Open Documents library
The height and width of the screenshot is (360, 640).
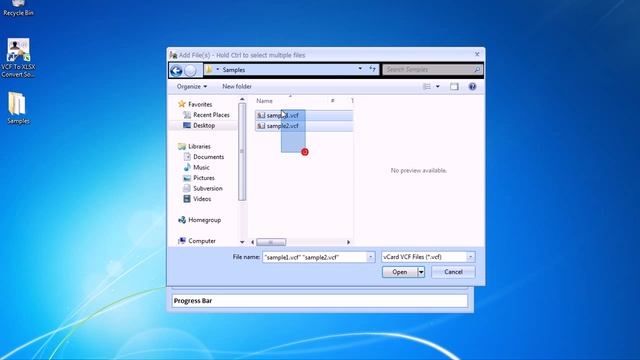coord(204,157)
